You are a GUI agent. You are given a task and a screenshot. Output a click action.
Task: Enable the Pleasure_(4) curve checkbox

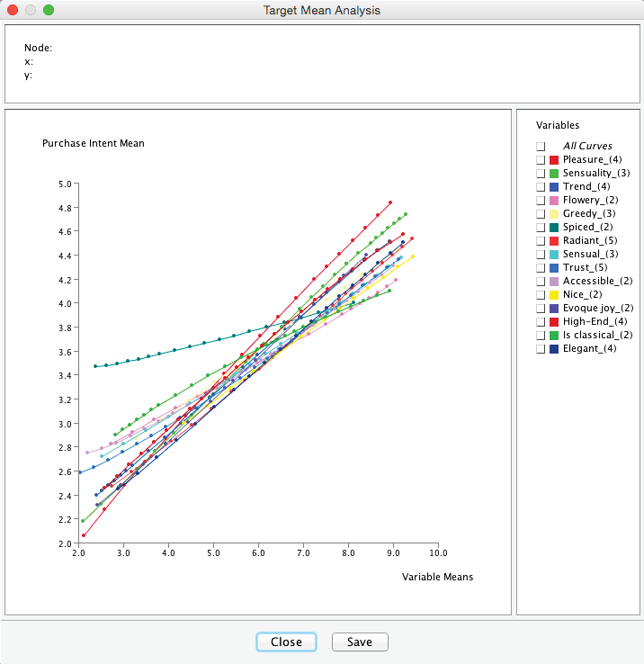click(541, 159)
